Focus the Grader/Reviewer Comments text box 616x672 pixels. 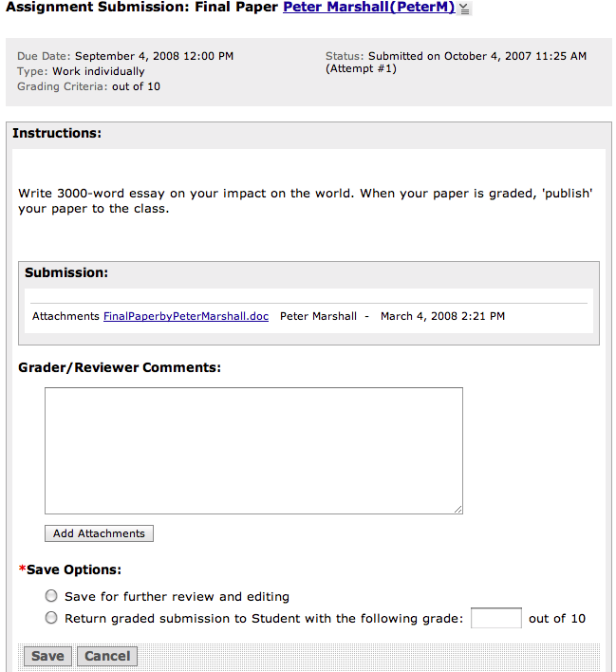[253, 450]
